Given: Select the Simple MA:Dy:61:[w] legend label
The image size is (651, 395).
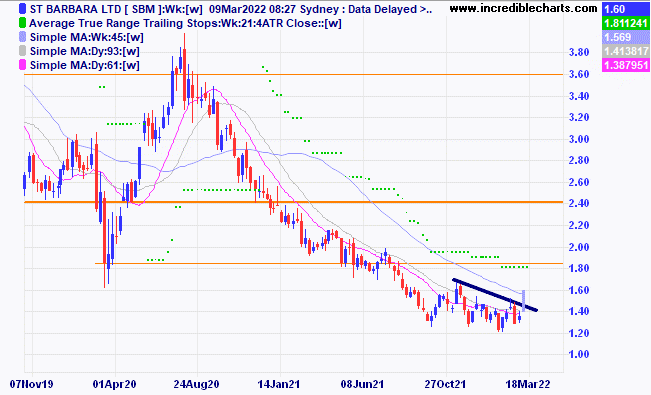Looking at the screenshot, I should click(85, 65).
